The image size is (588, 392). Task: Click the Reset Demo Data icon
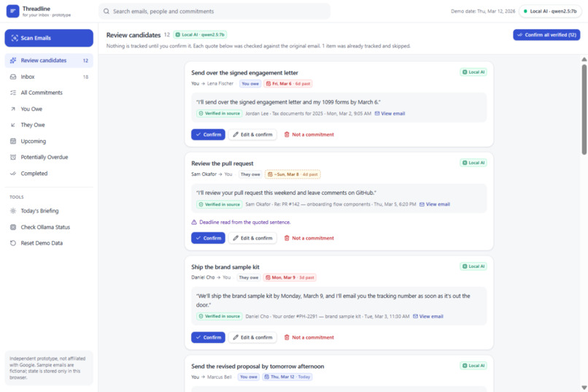pos(13,243)
